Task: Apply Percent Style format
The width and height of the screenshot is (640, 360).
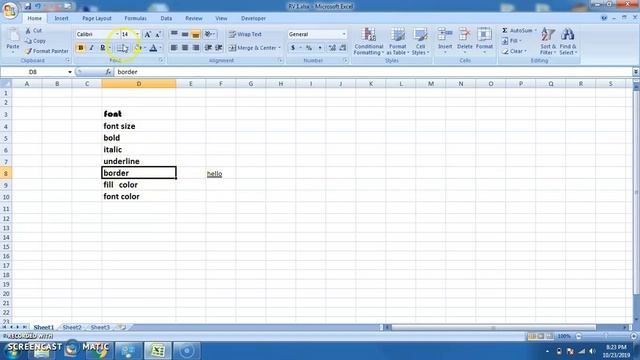Action: tap(309, 48)
